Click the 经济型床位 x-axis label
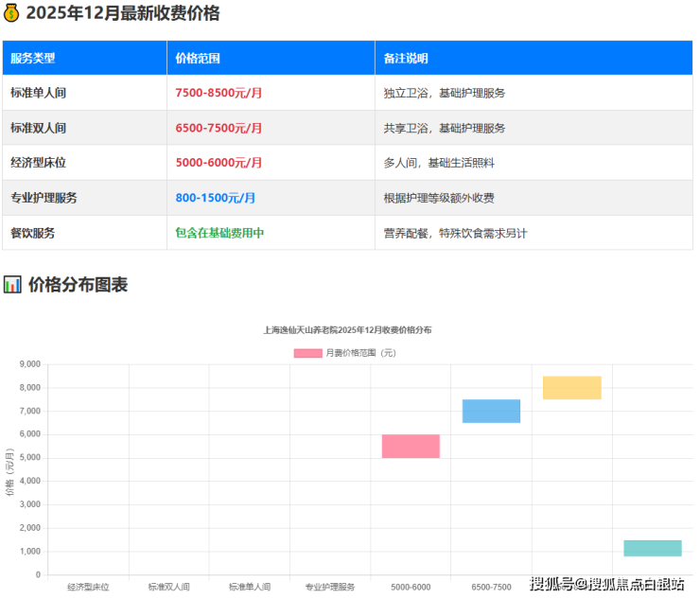The width and height of the screenshot is (700, 599). (88, 588)
